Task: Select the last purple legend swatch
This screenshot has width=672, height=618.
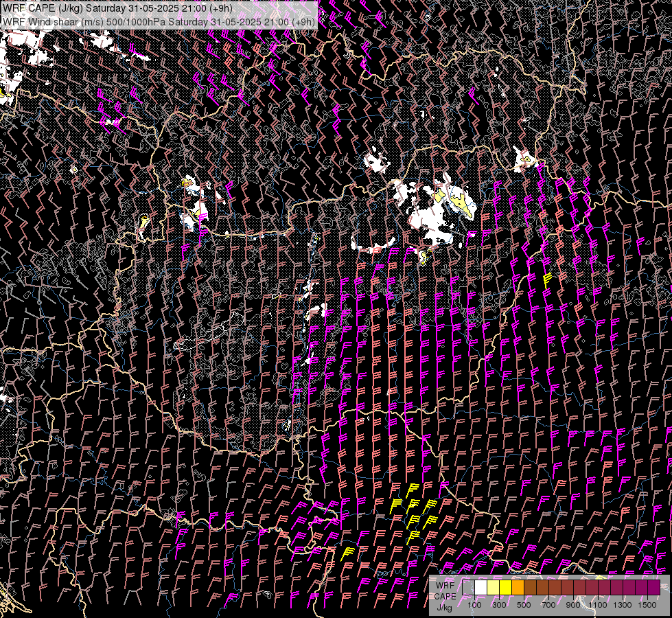Action: (x=653, y=587)
